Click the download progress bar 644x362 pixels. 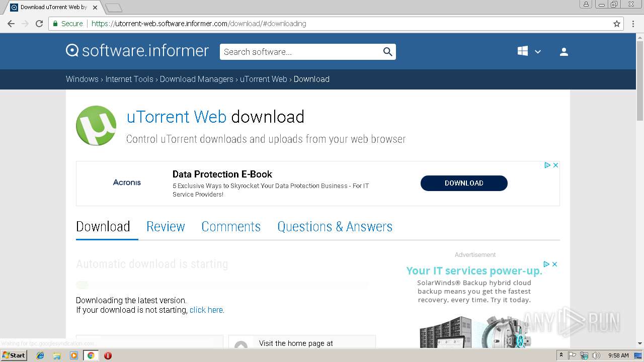click(x=222, y=285)
